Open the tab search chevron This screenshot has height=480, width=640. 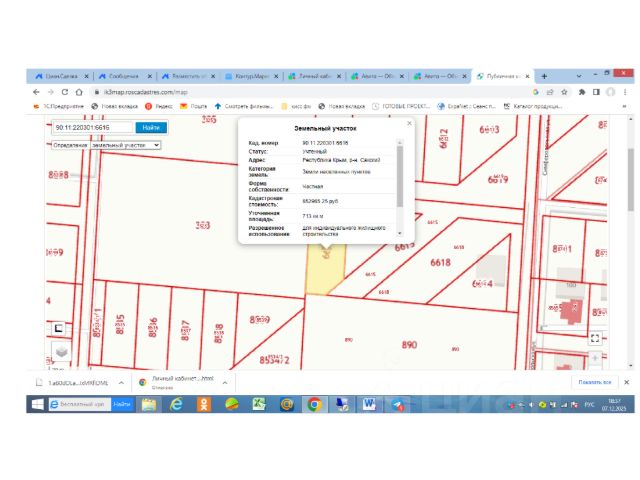579,76
